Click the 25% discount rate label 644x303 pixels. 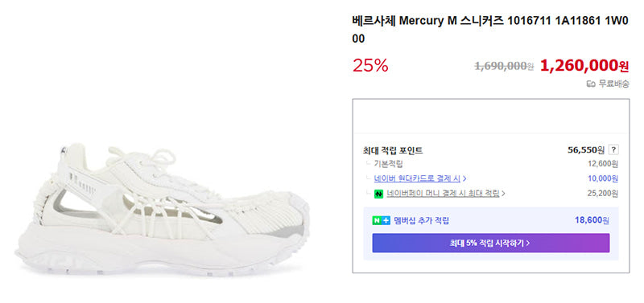click(x=370, y=66)
